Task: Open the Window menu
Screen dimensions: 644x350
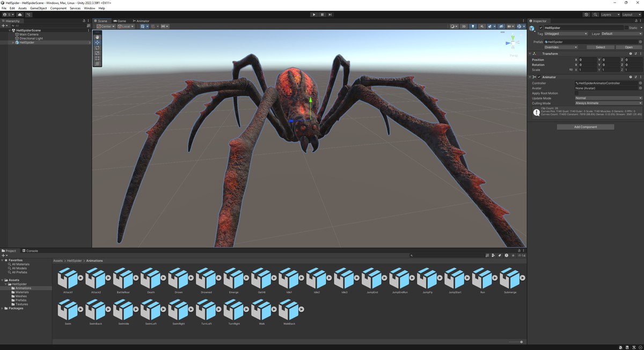Action: (90, 8)
